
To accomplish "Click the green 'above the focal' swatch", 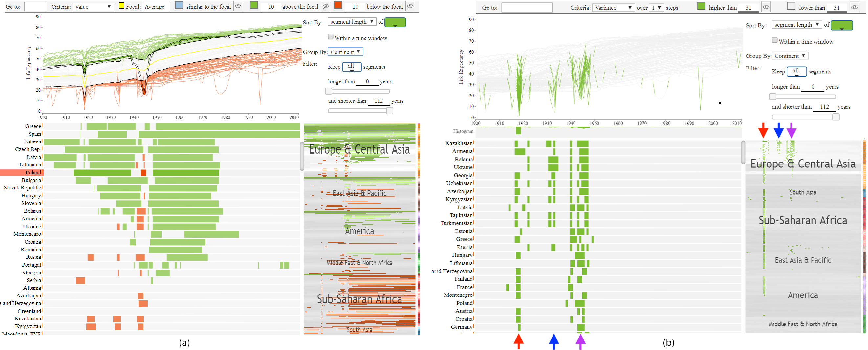I will coord(254,5).
